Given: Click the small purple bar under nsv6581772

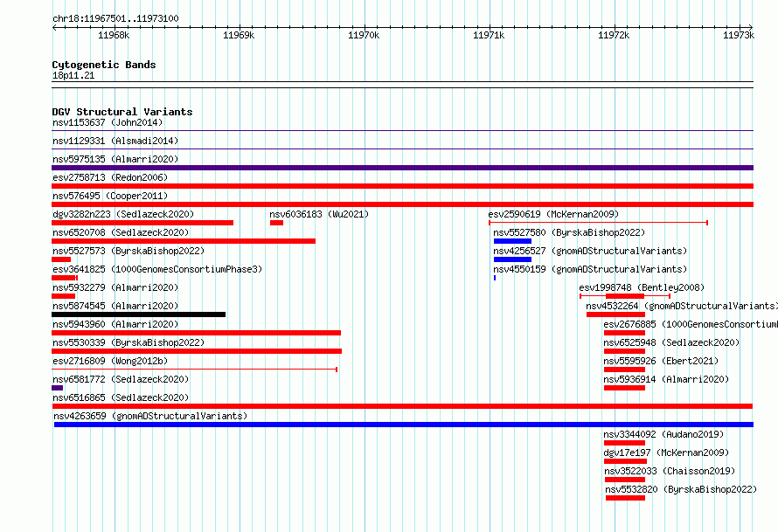Looking at the screenshot, I should tap(57, 388).
